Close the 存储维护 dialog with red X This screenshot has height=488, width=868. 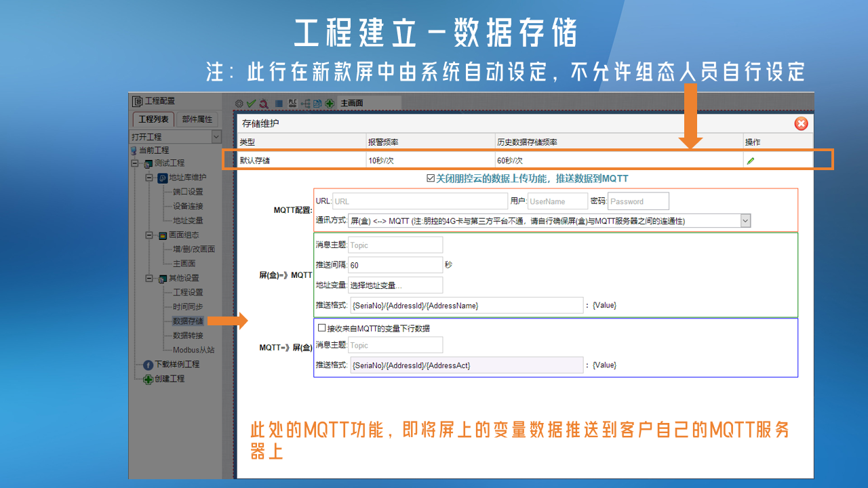[x=801, y=123]
